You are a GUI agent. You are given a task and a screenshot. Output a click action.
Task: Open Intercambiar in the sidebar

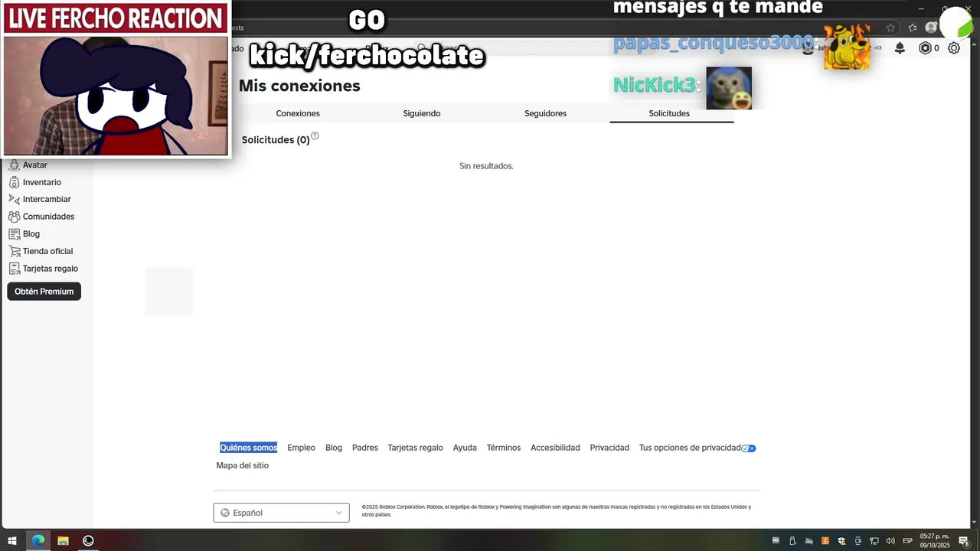[x=47, y=200]
